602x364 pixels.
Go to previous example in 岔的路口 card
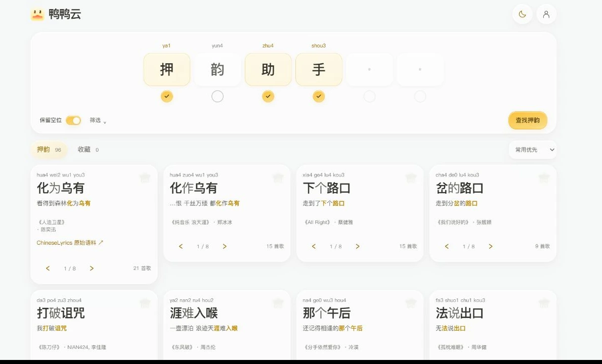(x=447, y=246)
